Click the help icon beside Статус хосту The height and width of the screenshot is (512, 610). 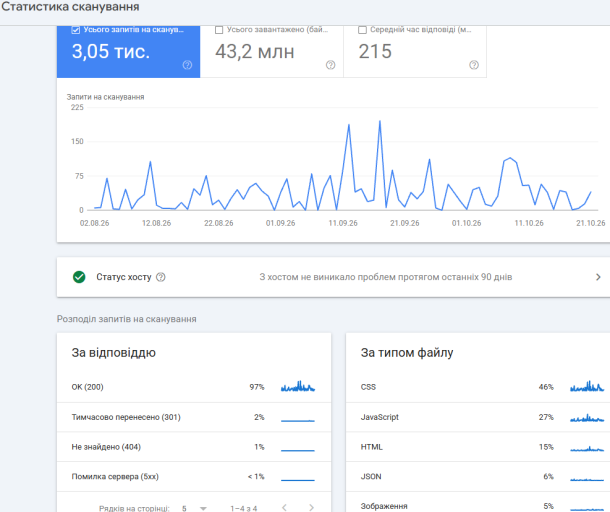point(161,277)
